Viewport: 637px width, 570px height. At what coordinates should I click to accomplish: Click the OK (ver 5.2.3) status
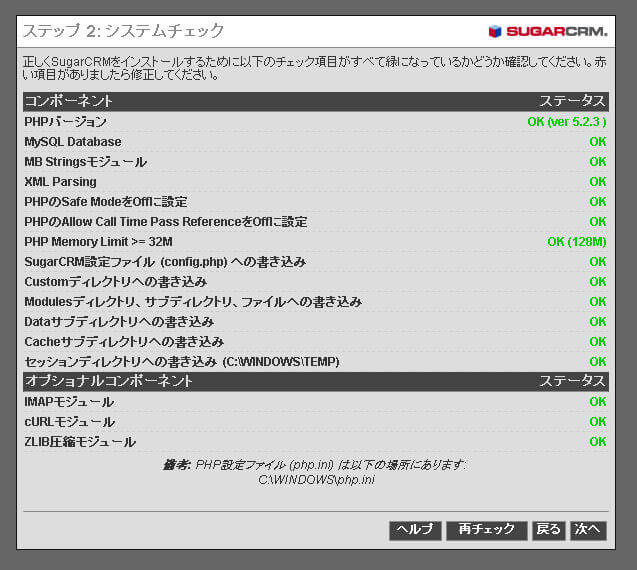pyautogui.click(x=566, y=122)
